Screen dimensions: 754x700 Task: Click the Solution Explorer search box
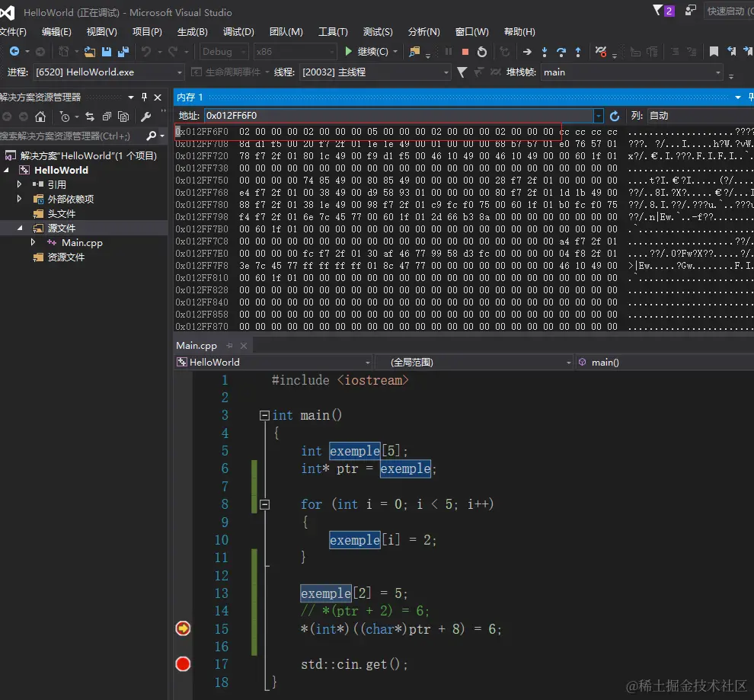click(x=72, y=136)
